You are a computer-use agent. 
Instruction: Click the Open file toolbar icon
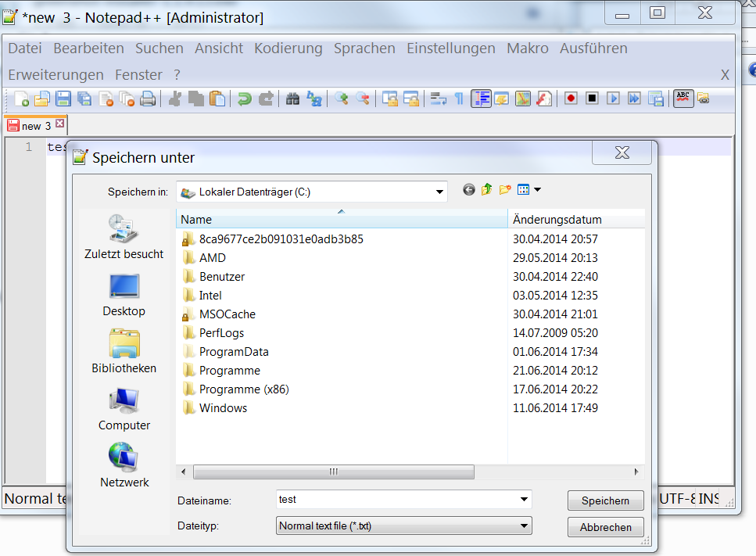[42, 99]
